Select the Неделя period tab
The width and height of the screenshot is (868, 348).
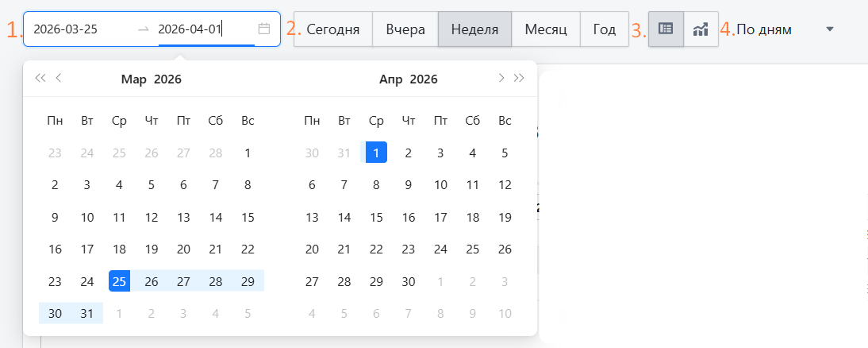[x=474, y=29]
